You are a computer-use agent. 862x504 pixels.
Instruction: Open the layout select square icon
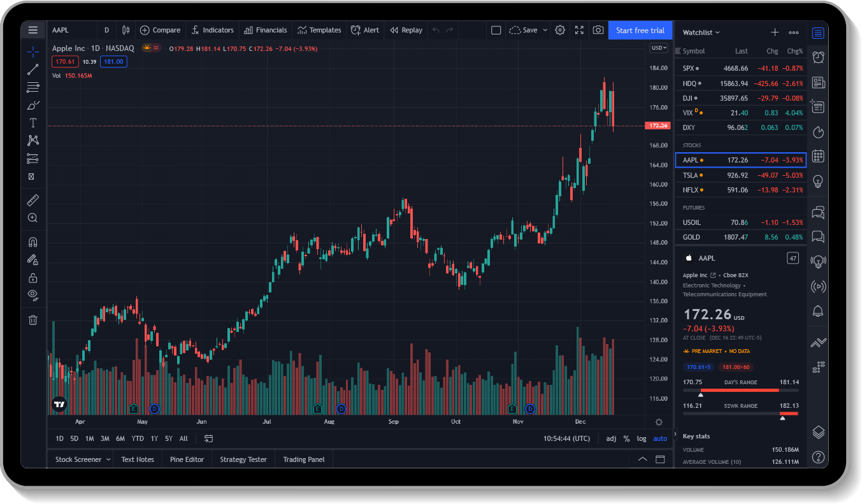coord(496,30)
